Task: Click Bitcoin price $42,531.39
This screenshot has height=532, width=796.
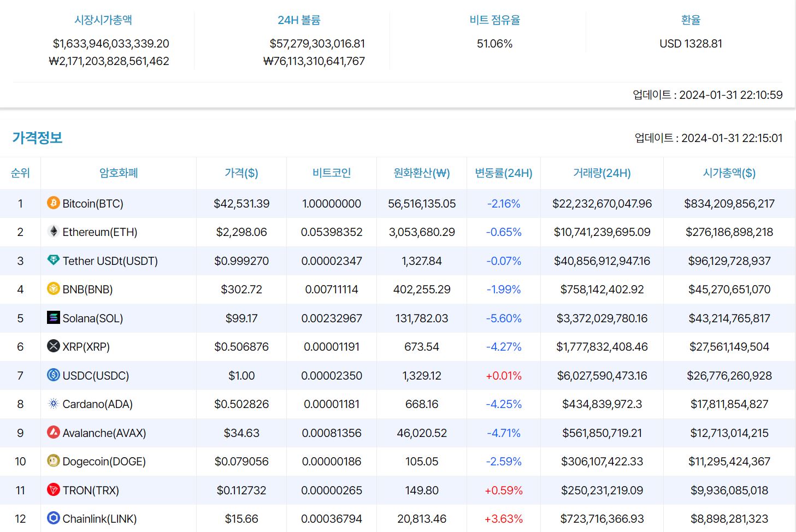Action: coord(241,204)
